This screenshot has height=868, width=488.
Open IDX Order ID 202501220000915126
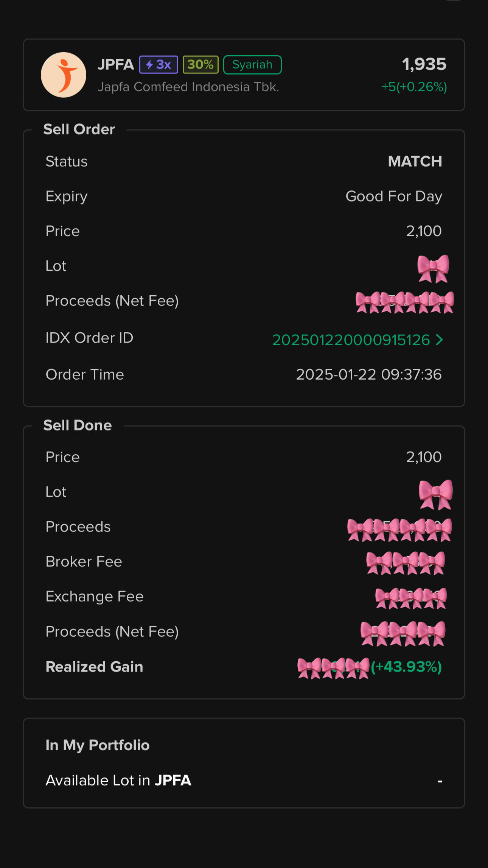click(x=351, y=340)
